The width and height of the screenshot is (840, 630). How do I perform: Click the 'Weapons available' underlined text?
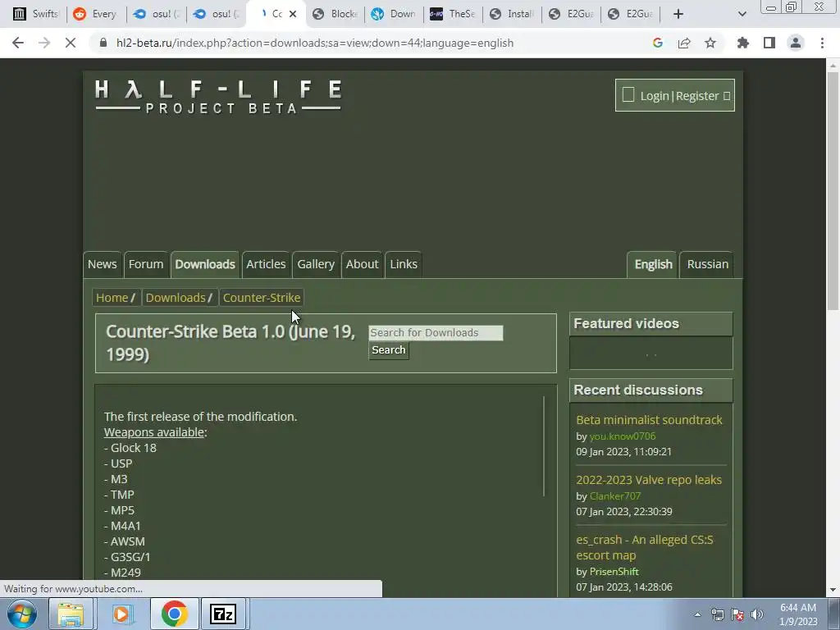click(153, 432)
